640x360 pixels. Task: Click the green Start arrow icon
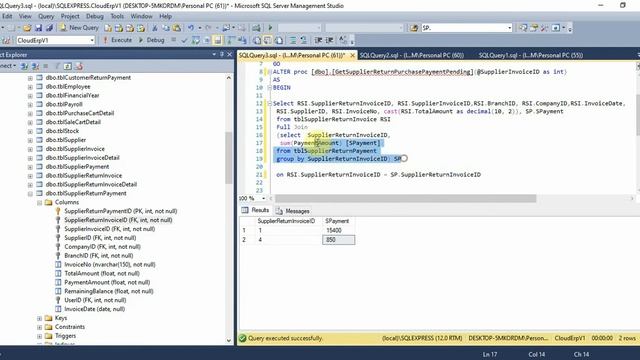pyautogui.click(x=270, y=28)
